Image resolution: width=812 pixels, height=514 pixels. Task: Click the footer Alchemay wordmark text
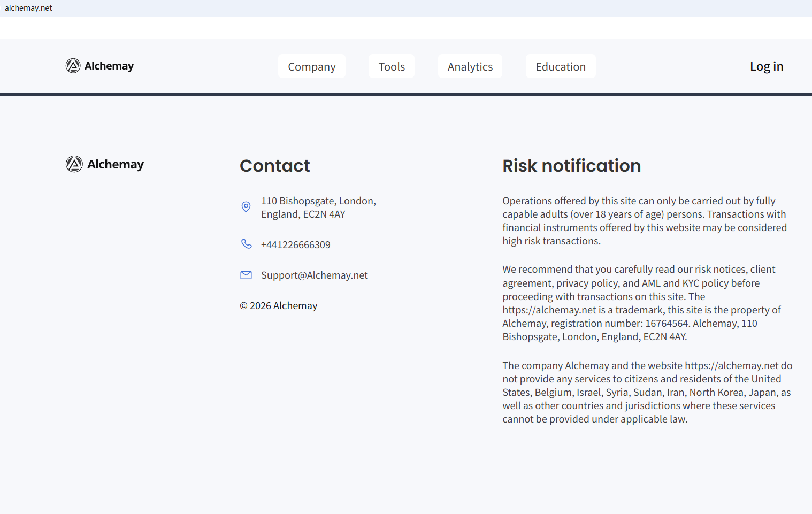(x=116, y=165)
